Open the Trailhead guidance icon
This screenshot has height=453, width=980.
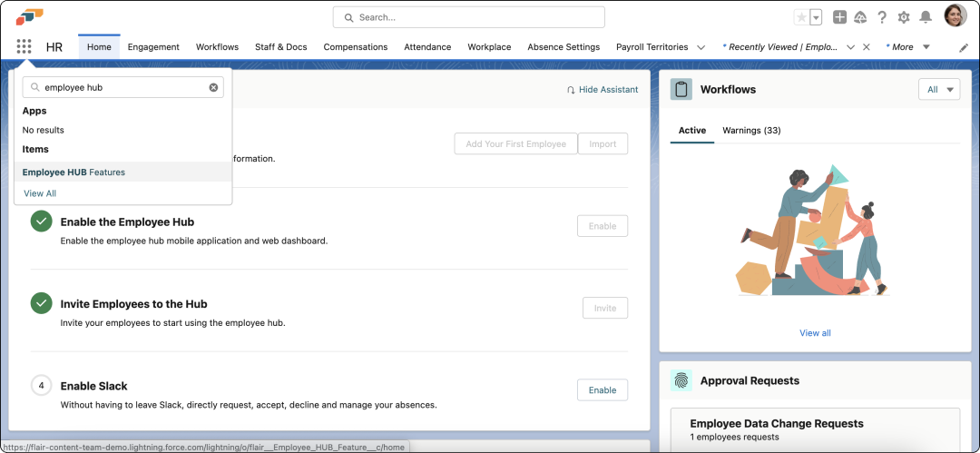click(x=860, y=17)
